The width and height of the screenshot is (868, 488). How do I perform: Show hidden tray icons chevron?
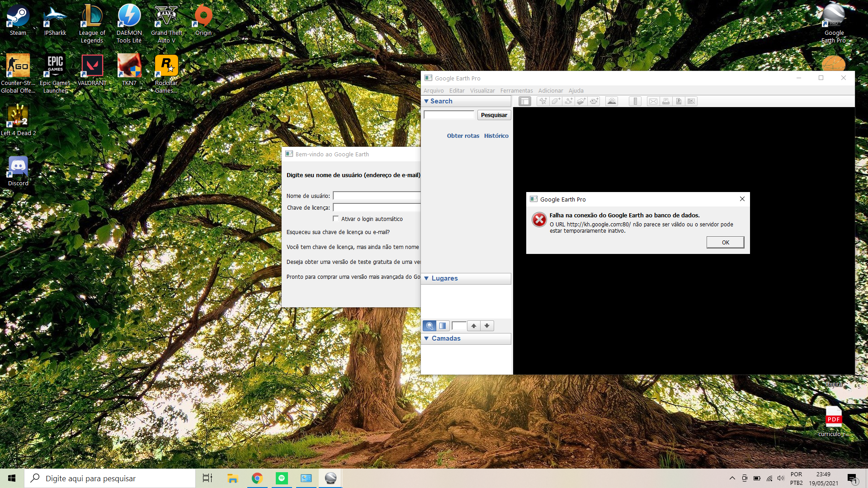(732, 478)
